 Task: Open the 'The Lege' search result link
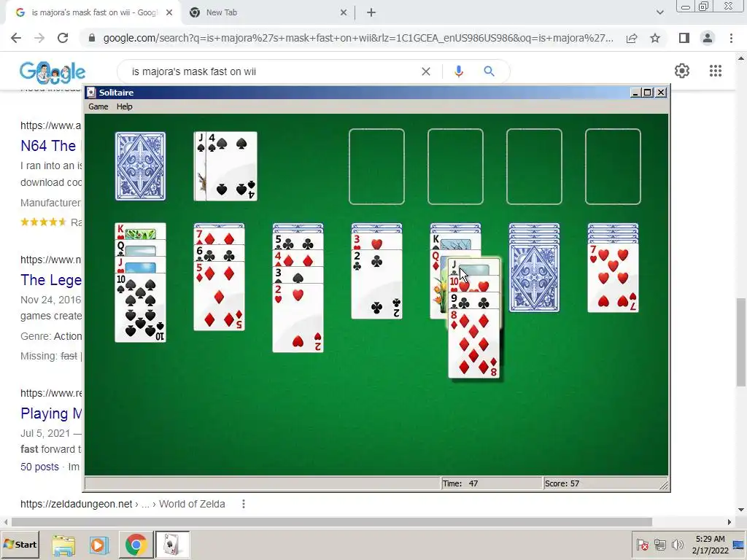tap(51, 280)
